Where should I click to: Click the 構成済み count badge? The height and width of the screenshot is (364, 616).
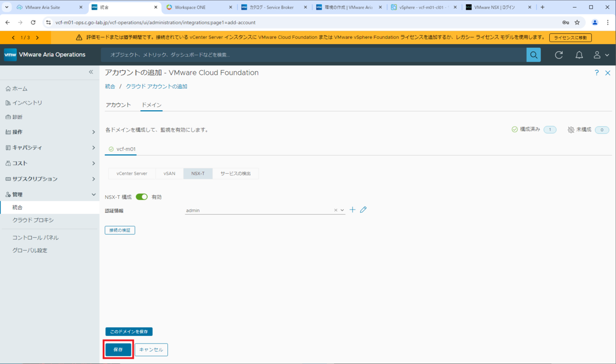pyautogui.click(x=550, y=130)
